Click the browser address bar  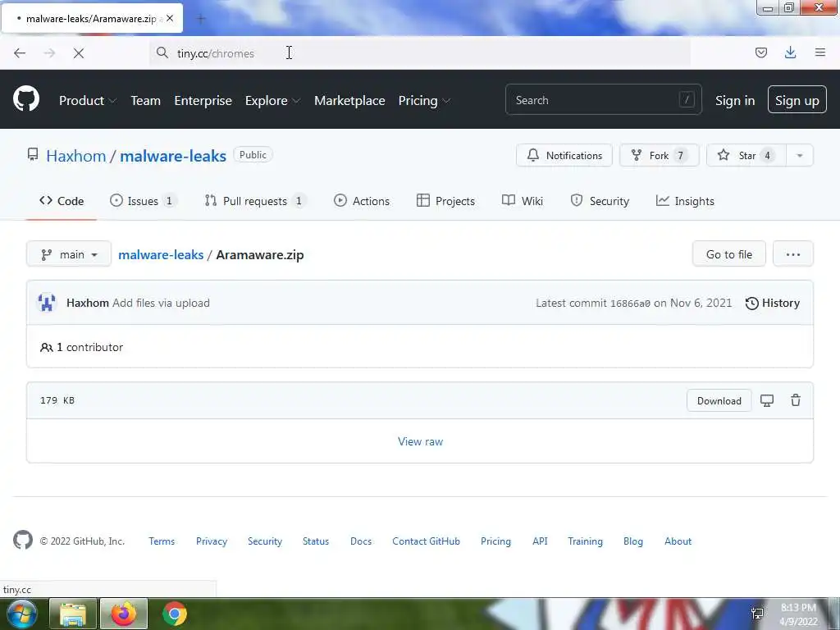point(420,53)
